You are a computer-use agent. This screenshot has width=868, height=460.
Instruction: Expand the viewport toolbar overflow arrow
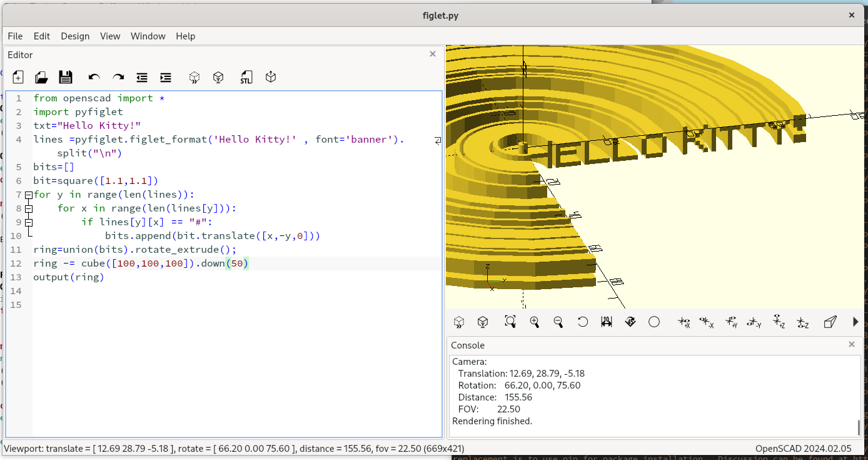pyautogui.click(x=855, y=322)
